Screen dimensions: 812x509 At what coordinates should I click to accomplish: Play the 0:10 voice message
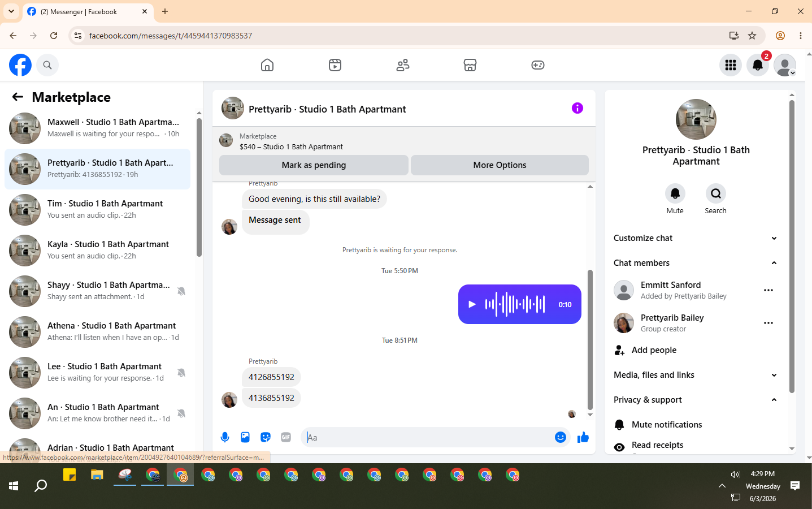(472, 304)
